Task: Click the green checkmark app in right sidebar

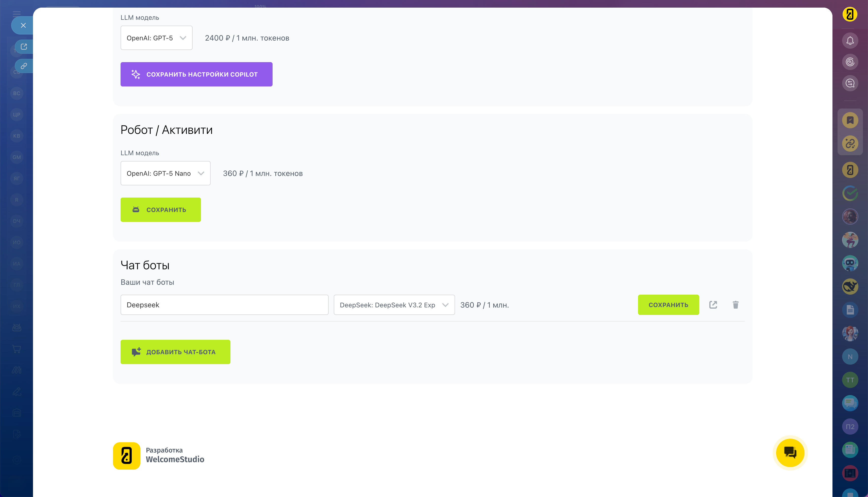Action: 850,193
